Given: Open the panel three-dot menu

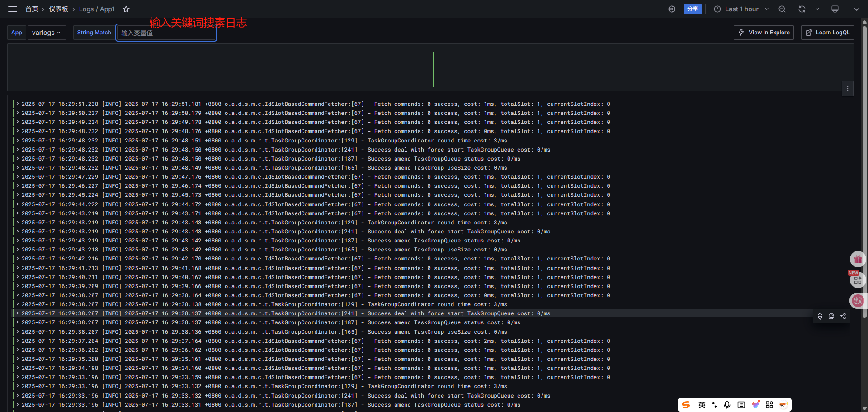Looking at the screenshot, I should coord(848,89).
